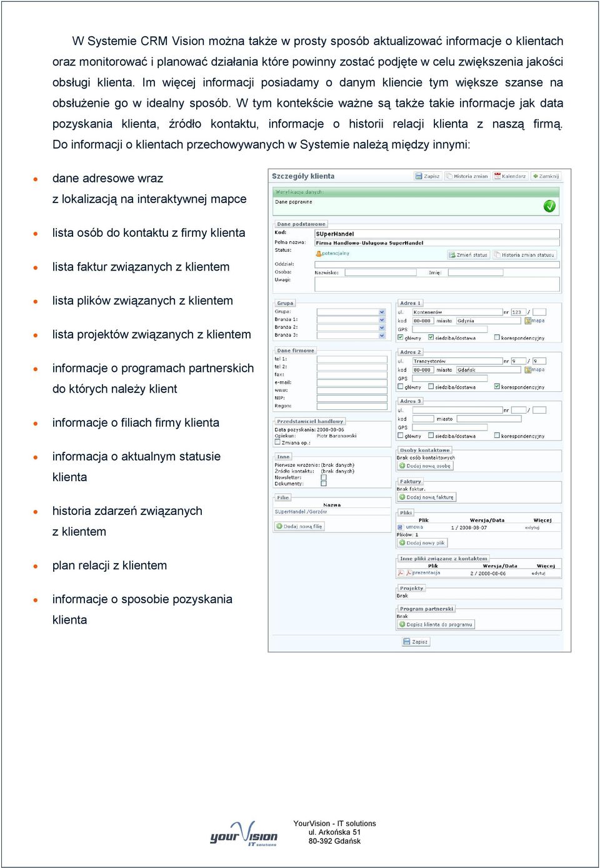This screenshot has height=868, width=600.
Task: Click edytuj in the prezentacja row
Action: point(538,573)
